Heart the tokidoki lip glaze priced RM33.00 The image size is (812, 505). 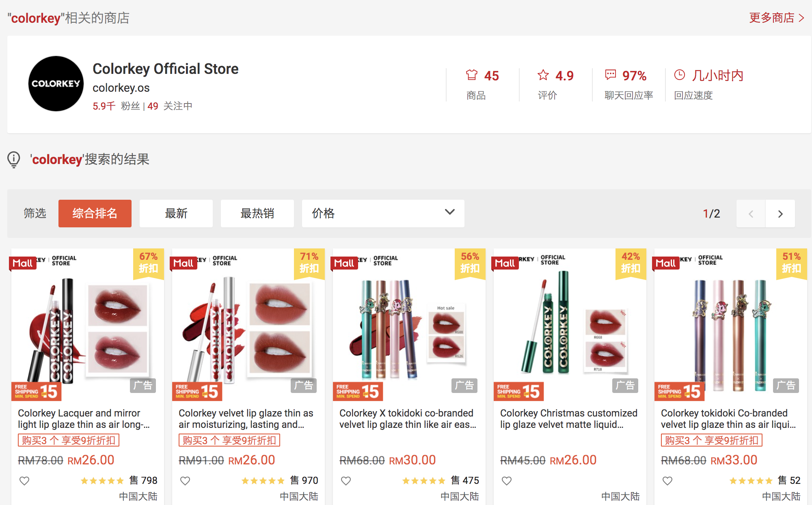tap(667, 481)
